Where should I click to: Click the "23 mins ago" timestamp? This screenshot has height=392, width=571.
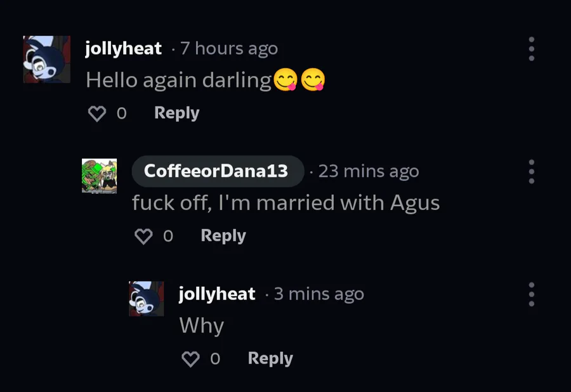coord(368,171)
